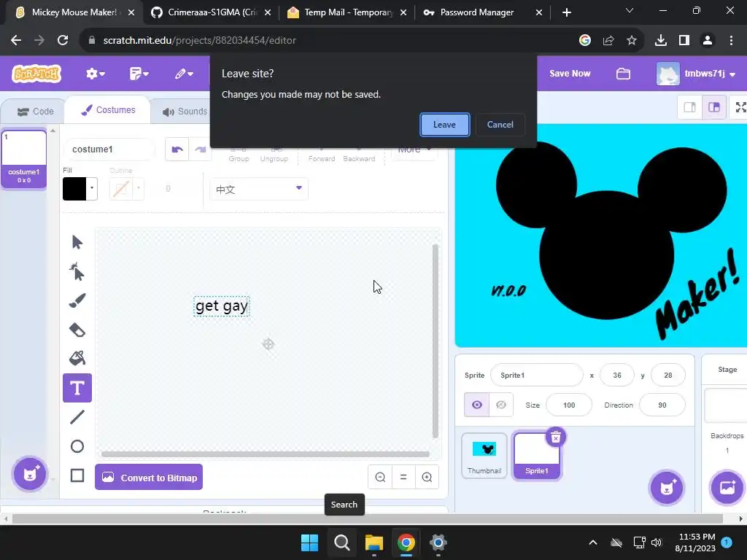The image size is (747, 560).
Task: Close the Temp Mail tab
Action: 403,12
